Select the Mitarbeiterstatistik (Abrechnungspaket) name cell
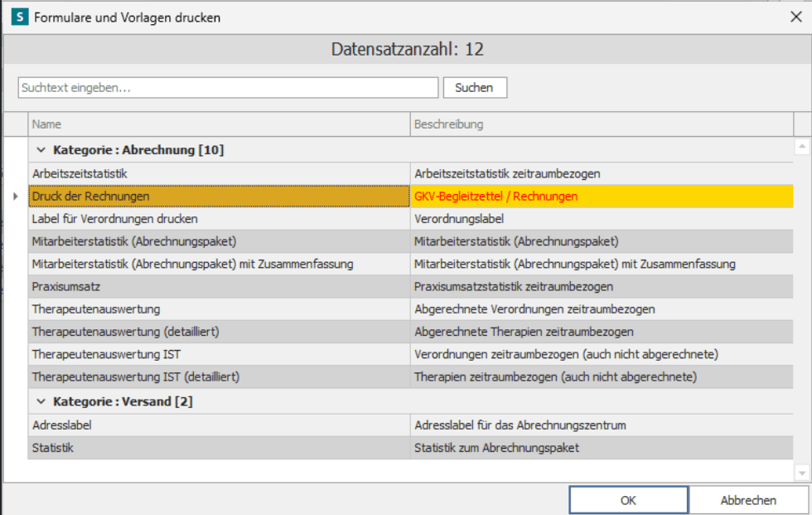Screen dimensions: 812x515 pyautogui.click(x=219, y=241)
